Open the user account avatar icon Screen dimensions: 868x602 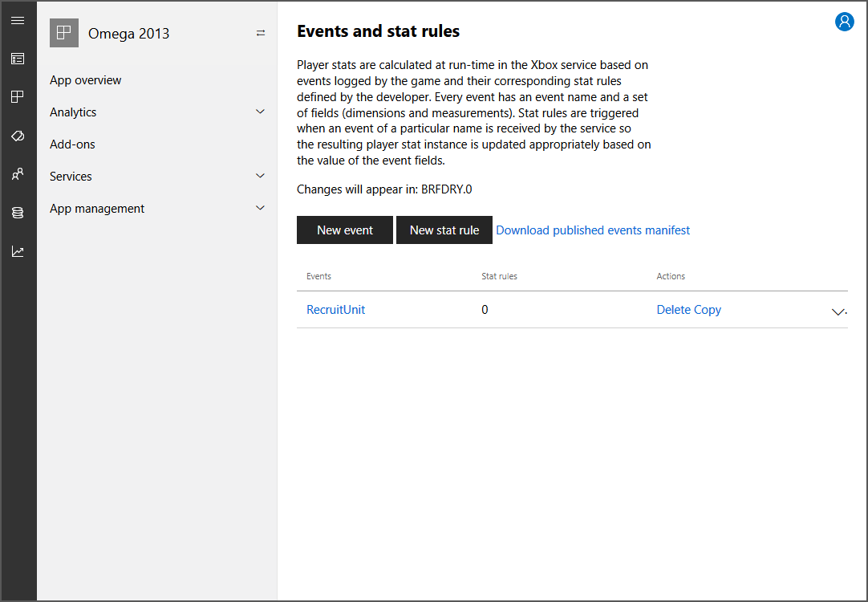click(x=844, y=22)
